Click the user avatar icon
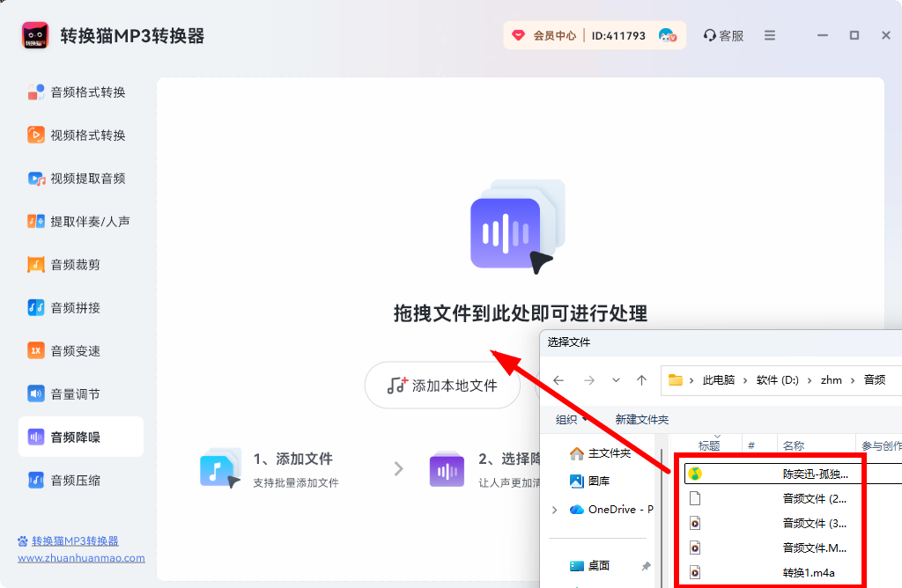 coord(668,35)
